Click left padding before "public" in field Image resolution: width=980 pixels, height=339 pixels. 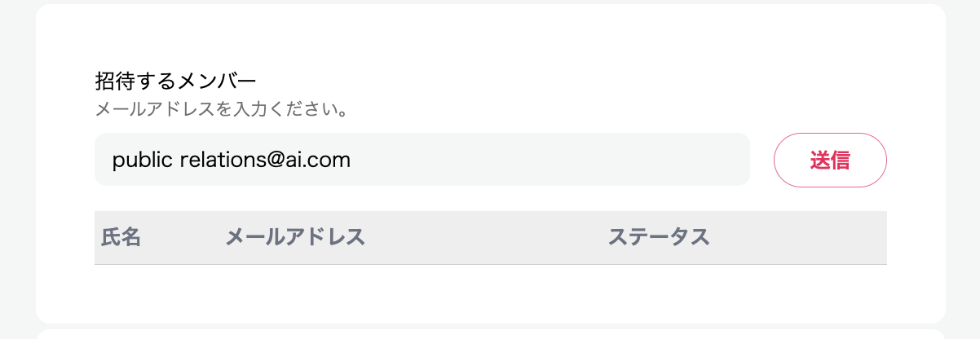pyautogui.click(x=103, y=160)
